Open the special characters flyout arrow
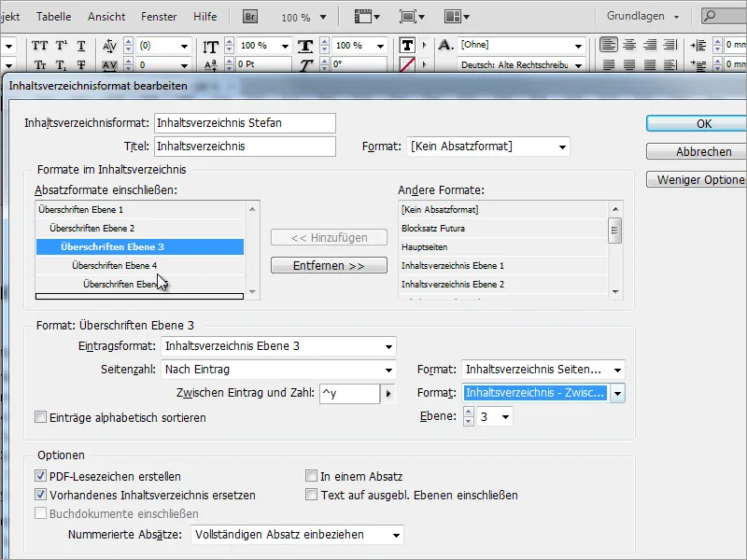Viewport: 747px width, 560px height. (388, 394)
